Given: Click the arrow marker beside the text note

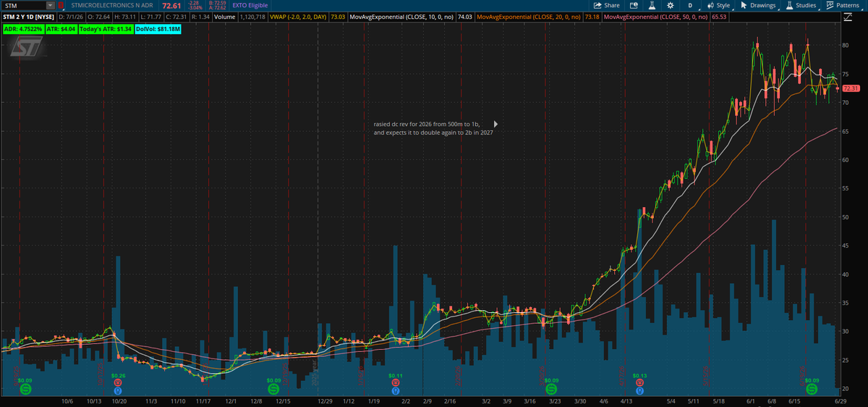Looking at the screenshot, I should [x=496, y=124].
